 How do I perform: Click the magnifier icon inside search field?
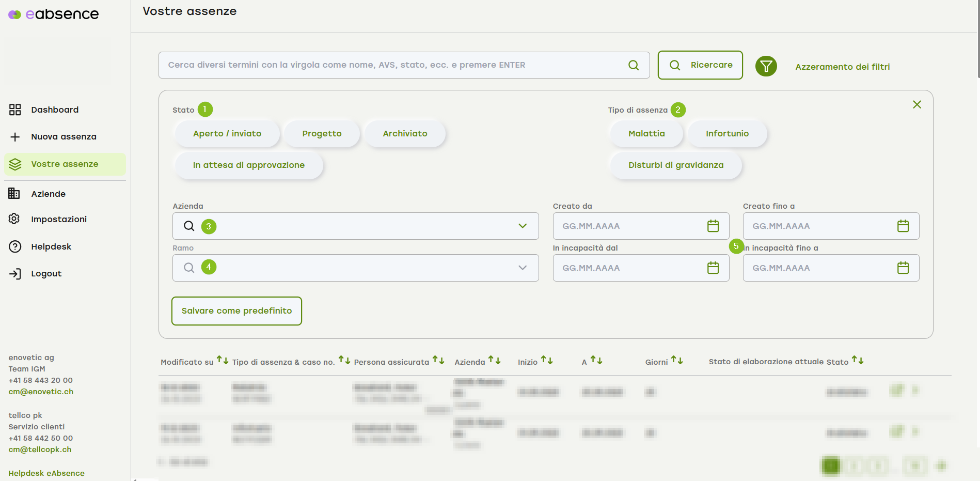coord(634,65)
